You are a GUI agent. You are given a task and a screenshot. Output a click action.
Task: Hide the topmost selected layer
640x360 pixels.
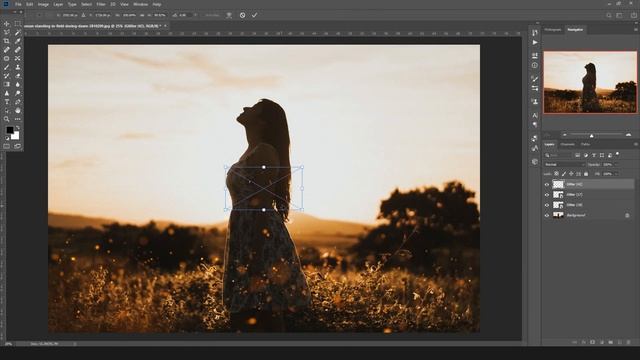547,184
